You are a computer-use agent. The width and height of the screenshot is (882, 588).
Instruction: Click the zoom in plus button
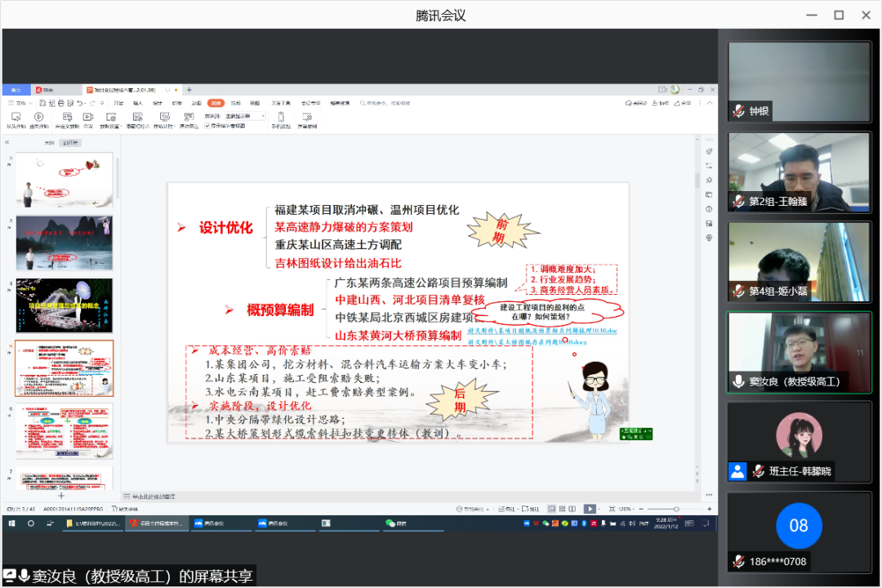click(x=710, y=509)
